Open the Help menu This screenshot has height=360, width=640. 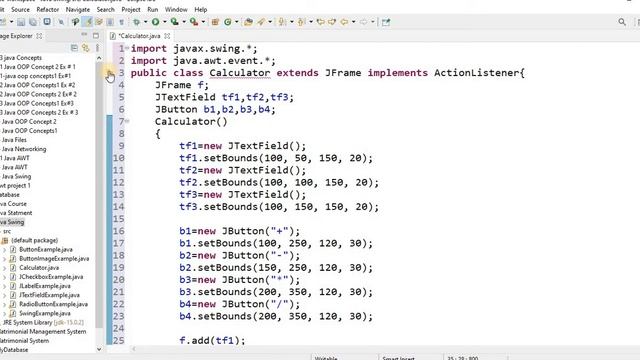point(200,9)
